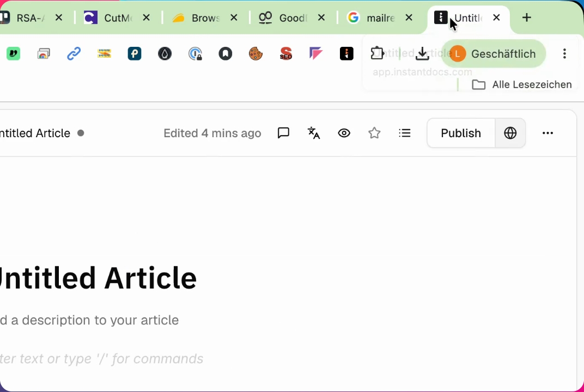Image resolution: width=584 pixels, height=392 pixels.
Task: Open a new browser tab
Action: (526, 17)
